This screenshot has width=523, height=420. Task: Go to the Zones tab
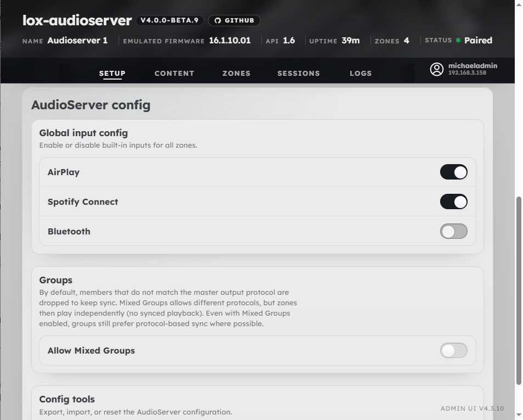coord(236,73)
